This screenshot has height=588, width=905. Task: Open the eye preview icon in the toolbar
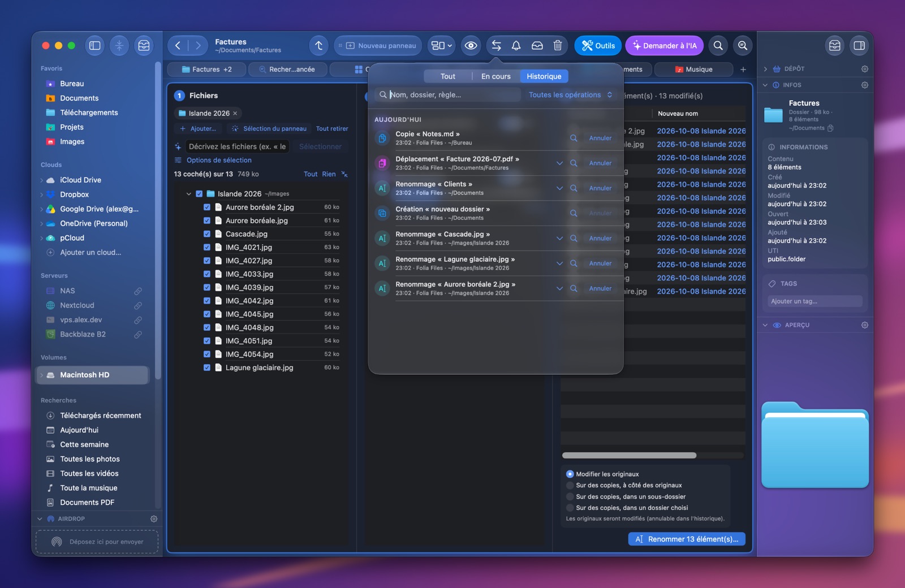471,46
